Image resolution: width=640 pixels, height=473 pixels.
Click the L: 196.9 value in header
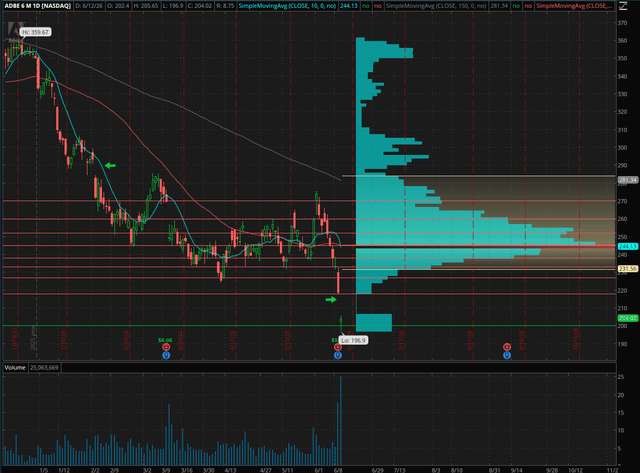[173, 6]
